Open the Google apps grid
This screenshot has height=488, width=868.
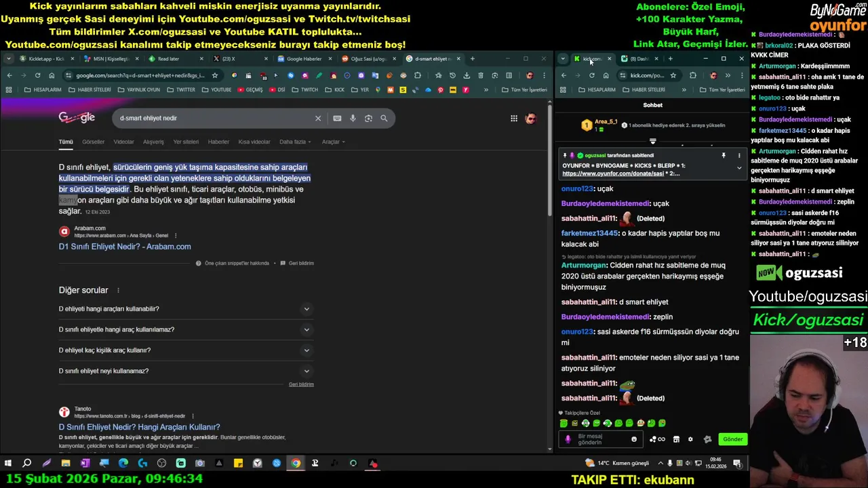(514, 119)
